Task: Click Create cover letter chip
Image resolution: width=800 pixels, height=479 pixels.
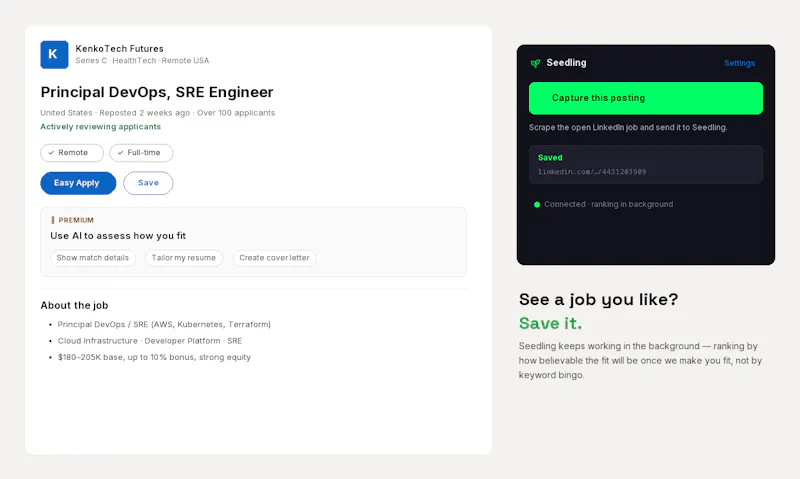Action: 274,258
